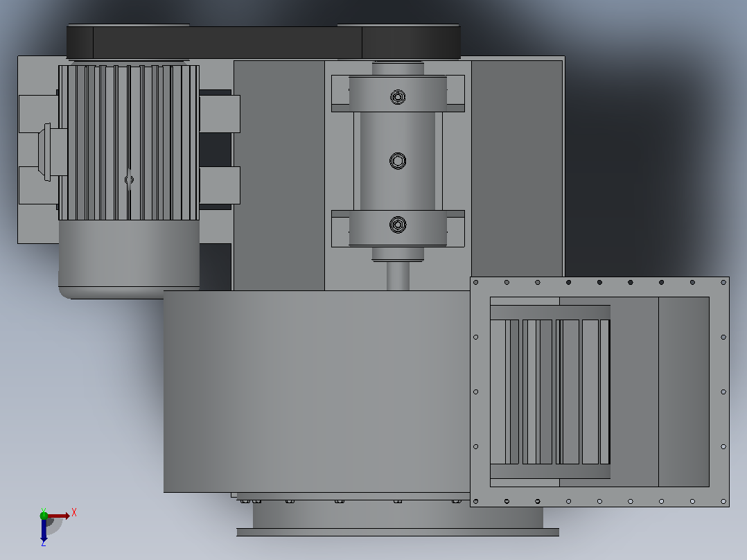
Task: Click the red X axis arrow of triad
Action: (x=59, y=516)
